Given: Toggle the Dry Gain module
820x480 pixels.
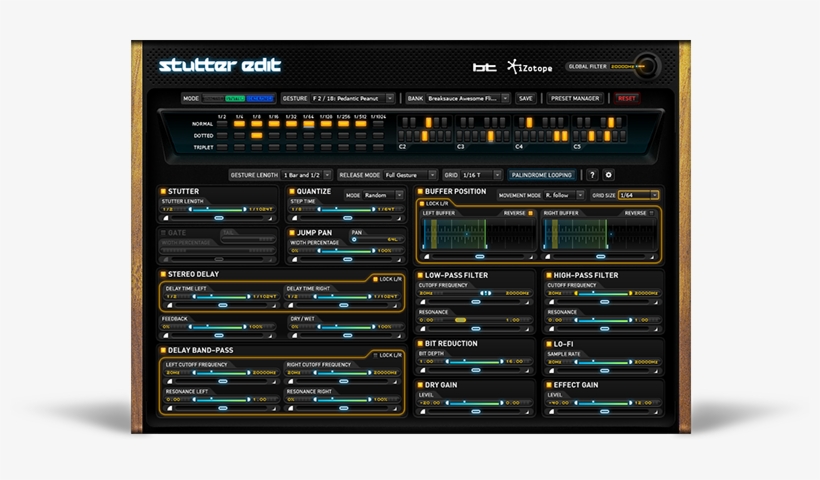Looking at the screenshot, I should pos(420,385).
